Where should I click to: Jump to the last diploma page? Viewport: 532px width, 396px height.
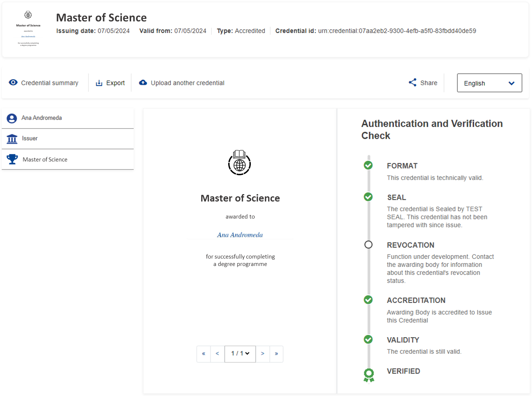(276, 354)
